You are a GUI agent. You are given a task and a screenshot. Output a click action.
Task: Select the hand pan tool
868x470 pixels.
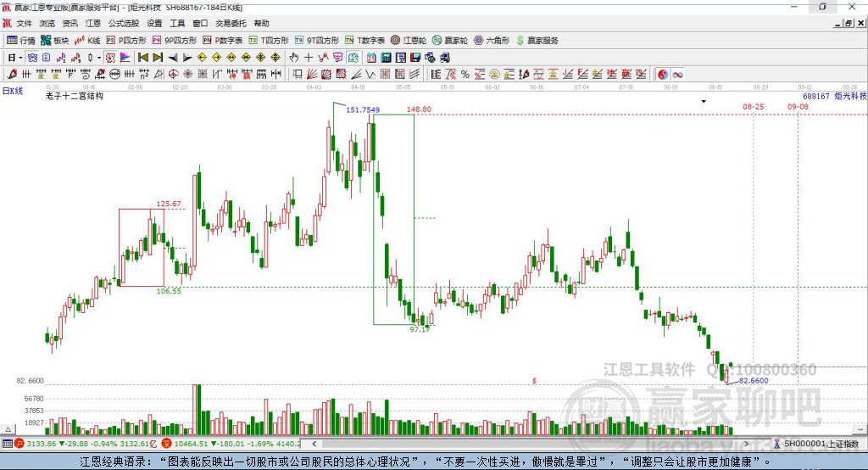pyautogui.click(x=293, y=58)
